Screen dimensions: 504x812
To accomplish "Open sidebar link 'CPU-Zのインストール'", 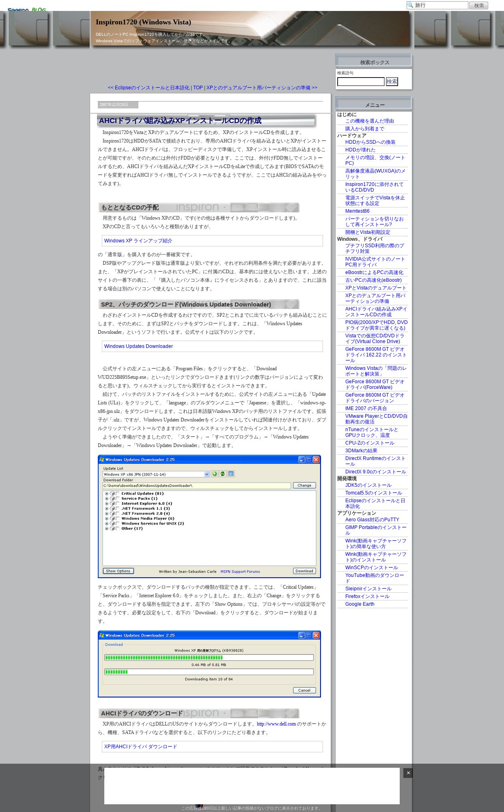I will tap(370, 443).
